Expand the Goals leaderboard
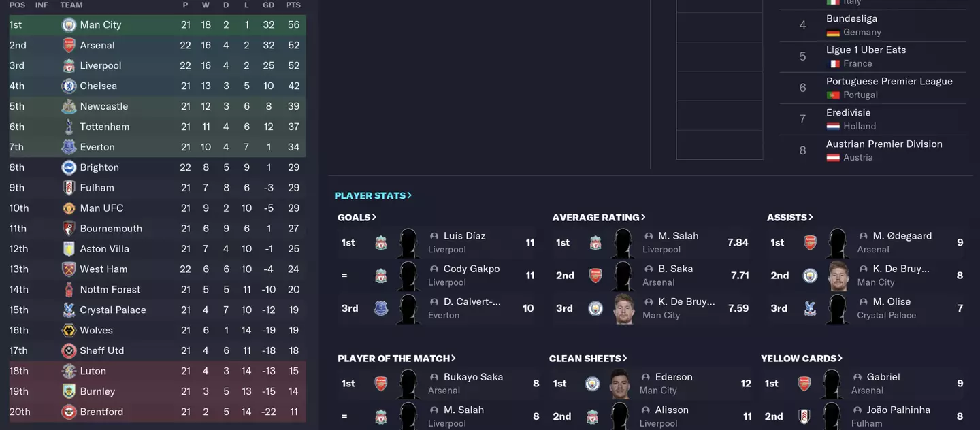This screenshot has height=430, width=980. pyautogui.click(x=357, y=218)
